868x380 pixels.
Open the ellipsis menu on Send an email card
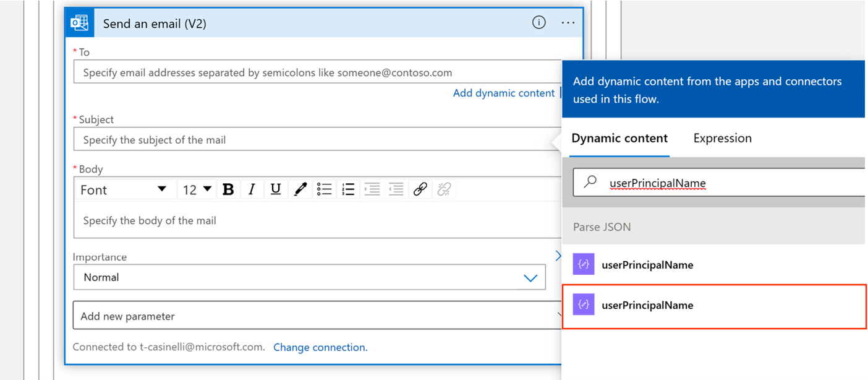tap(568, 23)
